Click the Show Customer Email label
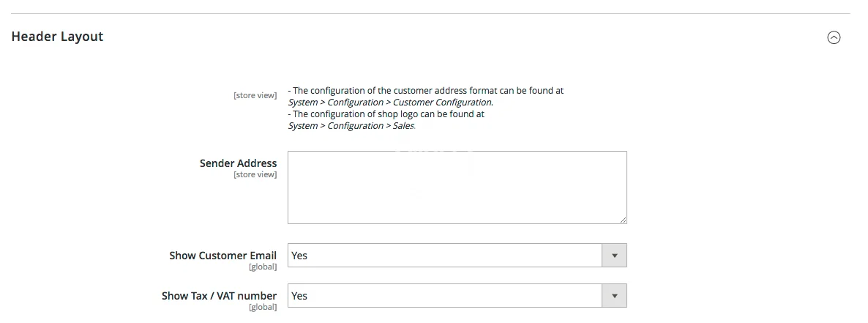This screenshot has height=323, width=868. pos(222,256)
